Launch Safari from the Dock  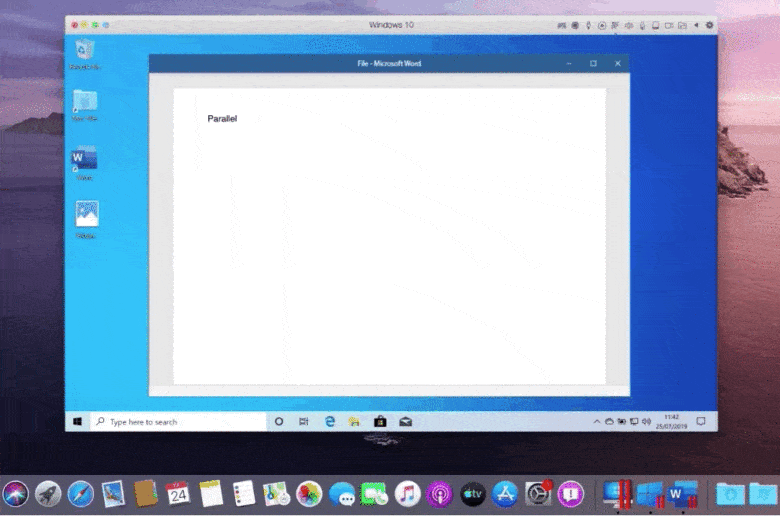(x=81, y=494)
